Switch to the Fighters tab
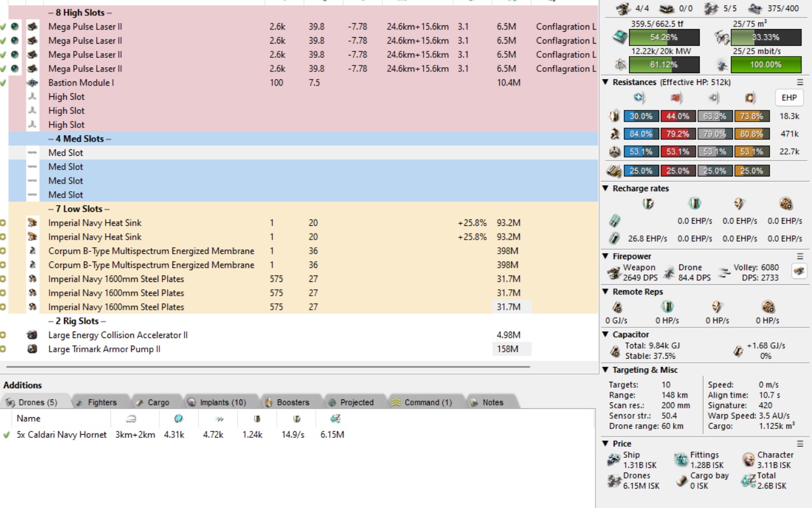 point(98,402)
